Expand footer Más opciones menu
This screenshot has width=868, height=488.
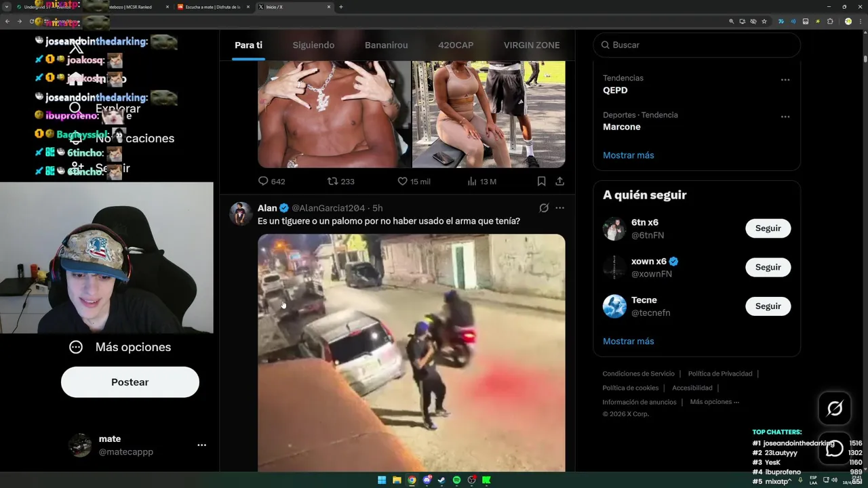pyautogui.click(x=715, y=402)
